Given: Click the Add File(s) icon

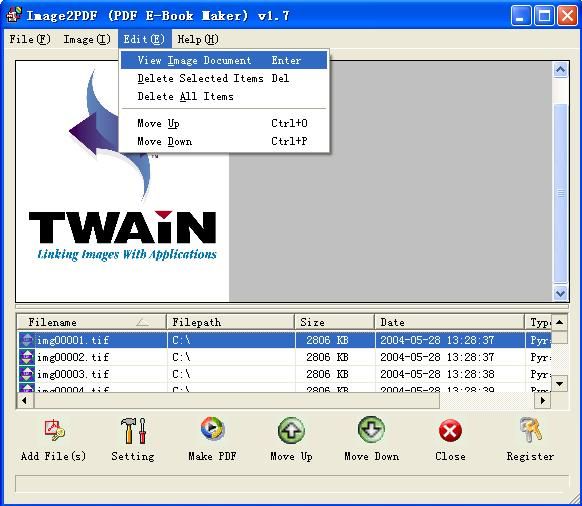Looking at the screenshot, I should pos(54,430).
